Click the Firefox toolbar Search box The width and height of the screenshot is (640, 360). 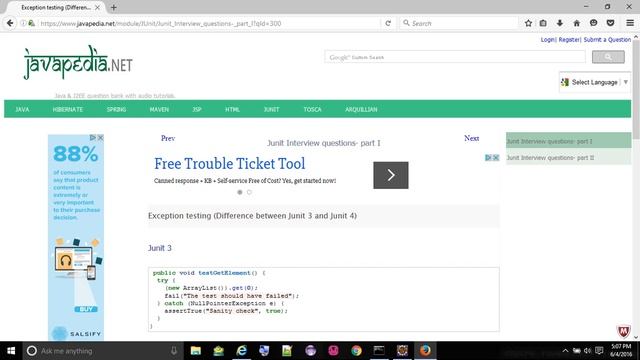(x=459, y=23)
